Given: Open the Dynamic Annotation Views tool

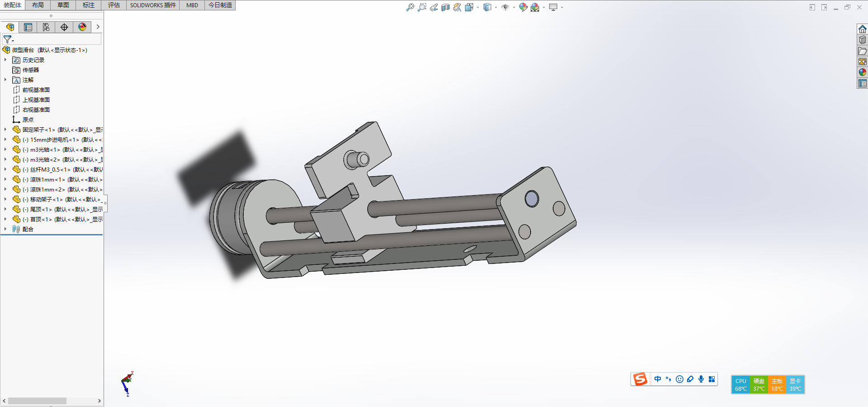Looking at the screenshot, I should point(457,7).
